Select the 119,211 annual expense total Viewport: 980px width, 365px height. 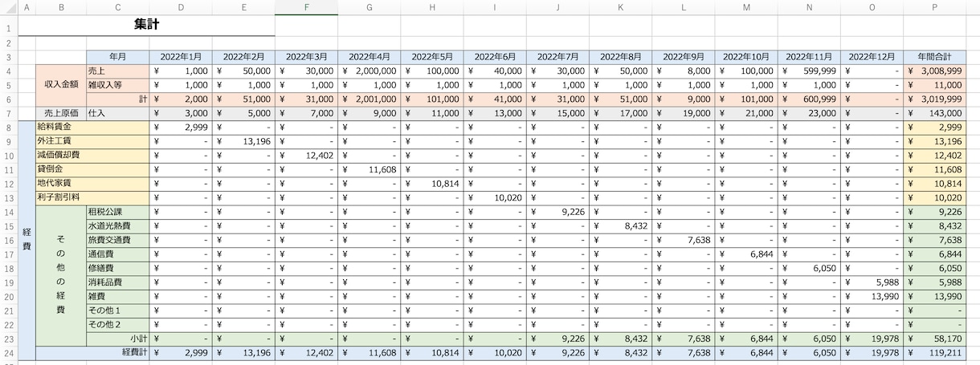tap(935, 352)
